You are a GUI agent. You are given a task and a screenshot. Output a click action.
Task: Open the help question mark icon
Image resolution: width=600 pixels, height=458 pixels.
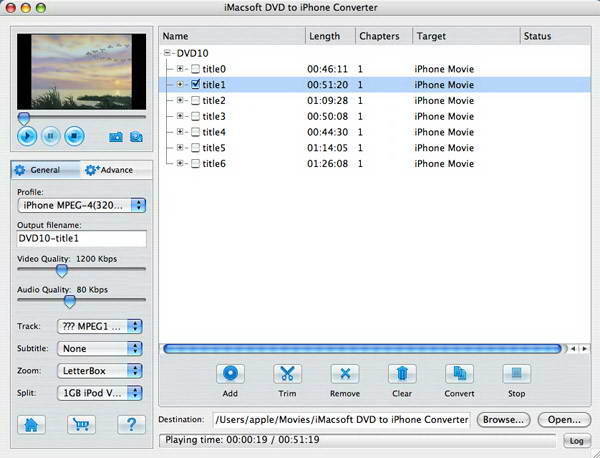131,424
